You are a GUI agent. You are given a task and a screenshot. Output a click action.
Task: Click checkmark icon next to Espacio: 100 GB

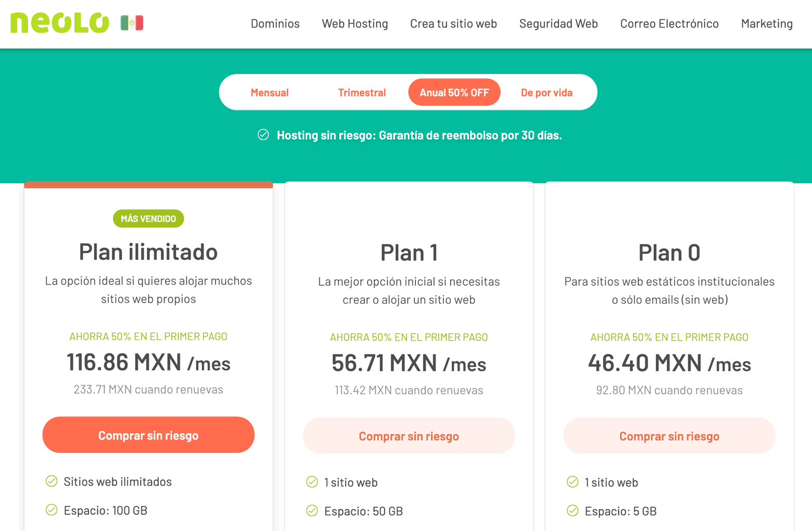pyautogui.click(x=52, y=510)
